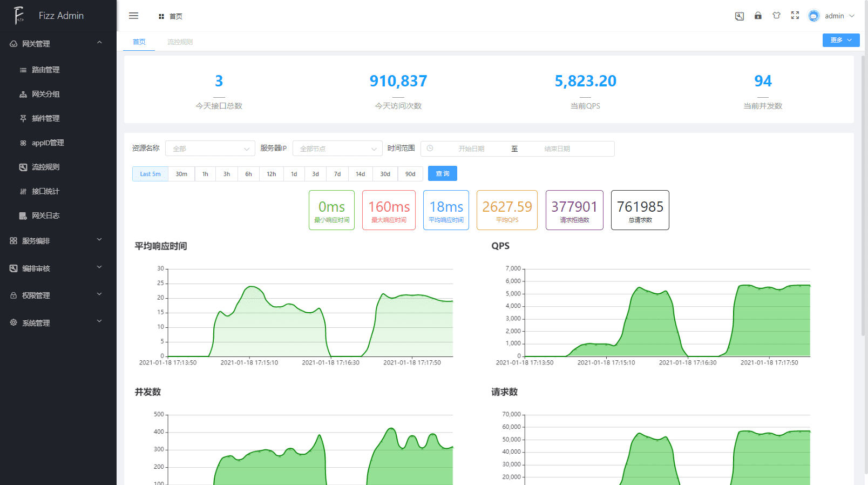
Task: Click the squares icon beside 服务编排
Action: pyautogui.click(x=13, y=241)
